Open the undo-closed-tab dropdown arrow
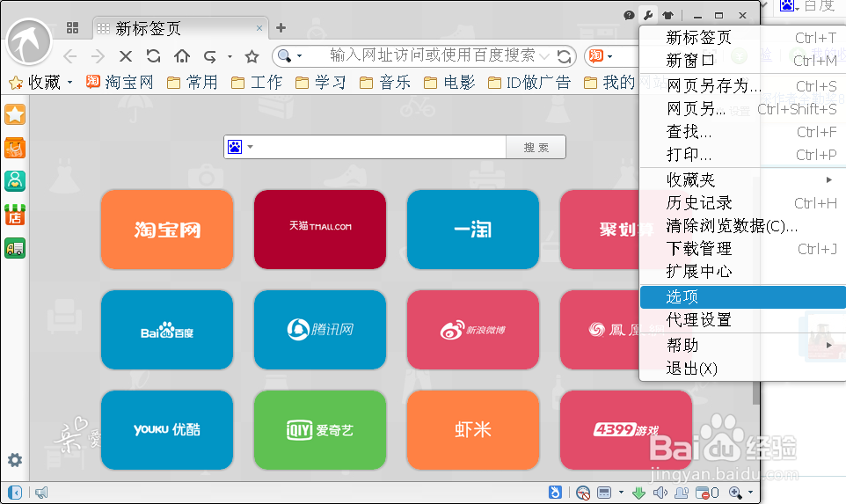This screenshot has height=504, width=846. click(230, 56)
